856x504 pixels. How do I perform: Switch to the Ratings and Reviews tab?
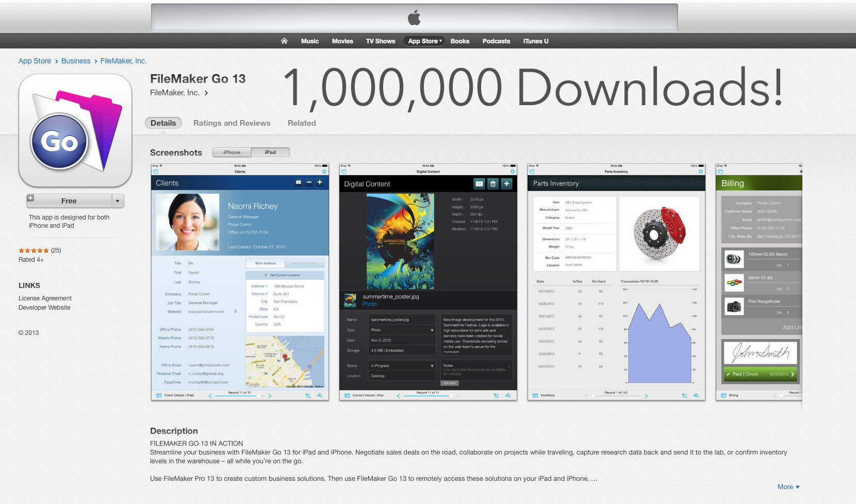pos(232,123)
